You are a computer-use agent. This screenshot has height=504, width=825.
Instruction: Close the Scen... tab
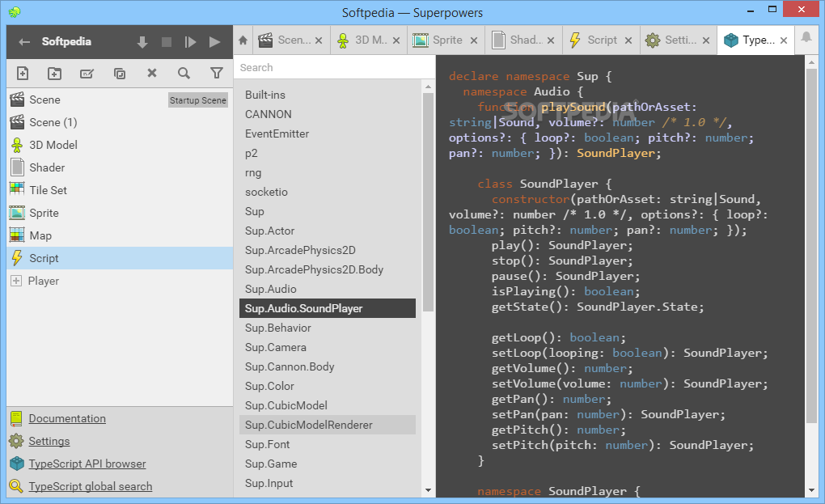click(319, 40)
